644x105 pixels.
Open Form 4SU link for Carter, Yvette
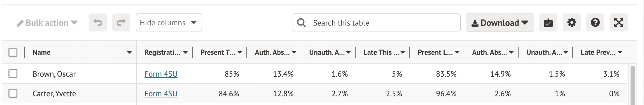tap(161, 93)
